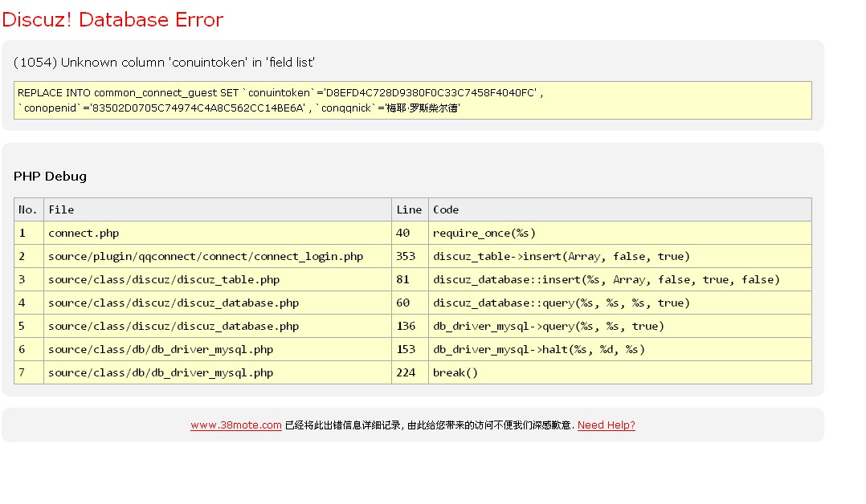Click the "Line" column header
This screenshot has width=866, height=504.
(x=409, y=209)
